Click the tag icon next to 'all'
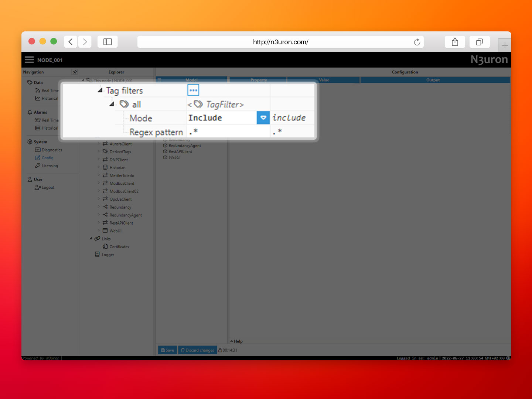532x399 pixels. (124, 104)
